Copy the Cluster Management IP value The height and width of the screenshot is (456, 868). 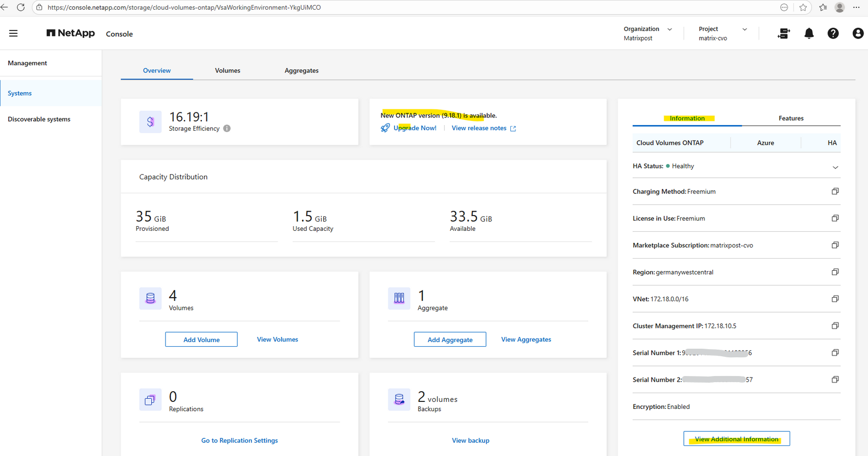pyautogui.click(x=835, y=326)
